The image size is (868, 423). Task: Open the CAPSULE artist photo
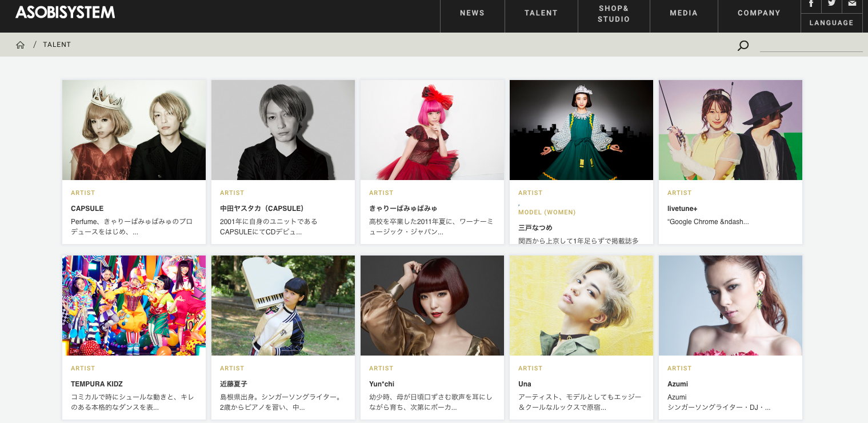click(134, 130)
